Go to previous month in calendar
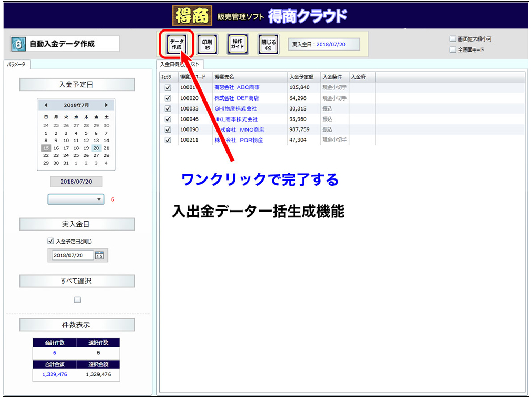532x400 pixels. tap(46, 105)
